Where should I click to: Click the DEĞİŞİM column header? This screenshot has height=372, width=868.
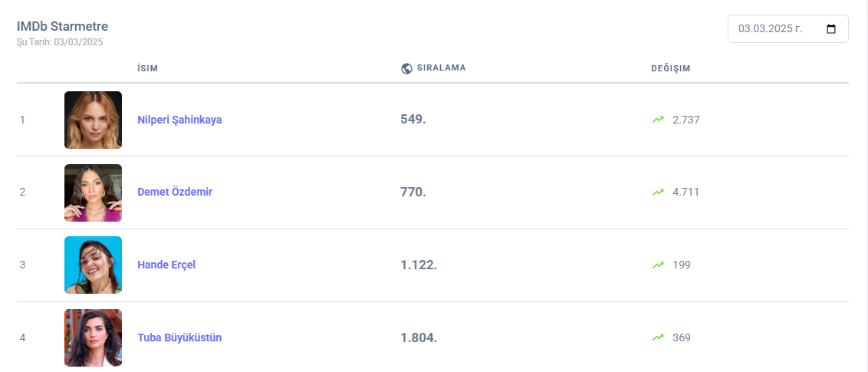[x=671, y=68]
